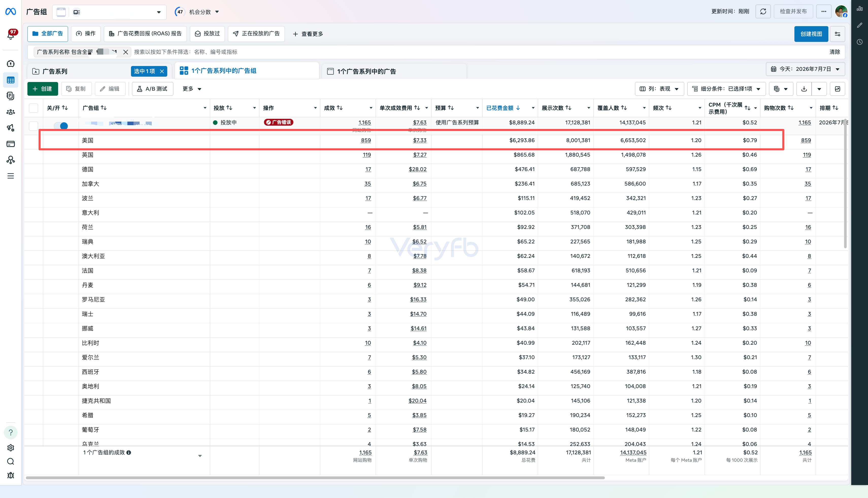Open charts panel icon on right rail
Screen dimensions: 868x498
pos(859,9)
